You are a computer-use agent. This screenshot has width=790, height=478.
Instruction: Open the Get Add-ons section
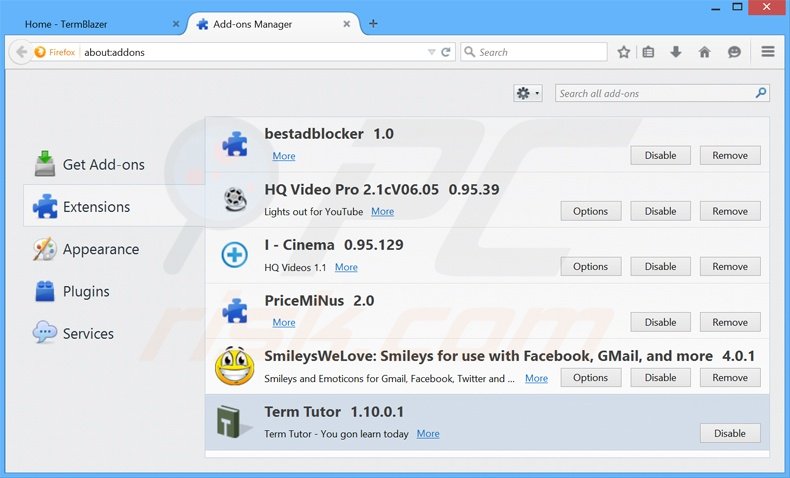(x=90, y=164)
